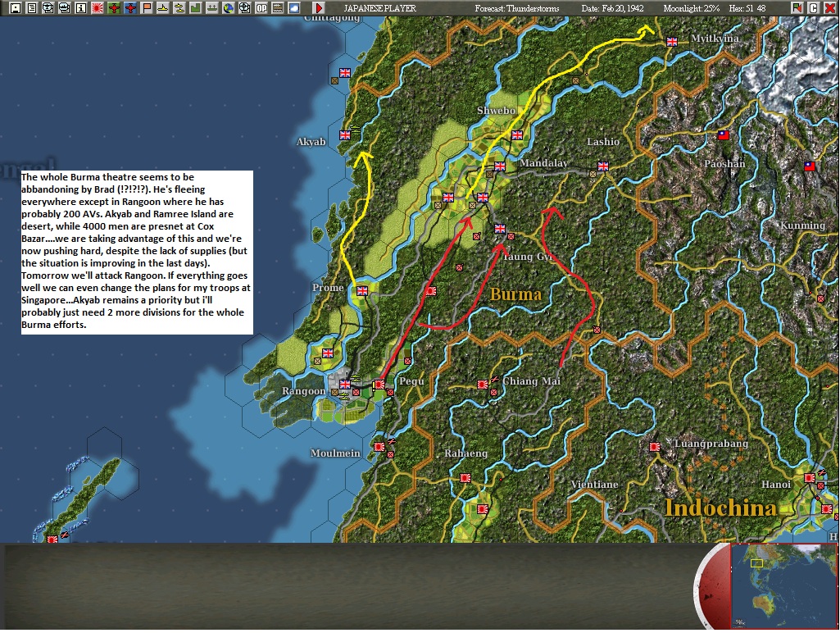This screenshot has height=633, width=840.
Task: Click the Vientiane city label
Action: (x=594, y=485)
